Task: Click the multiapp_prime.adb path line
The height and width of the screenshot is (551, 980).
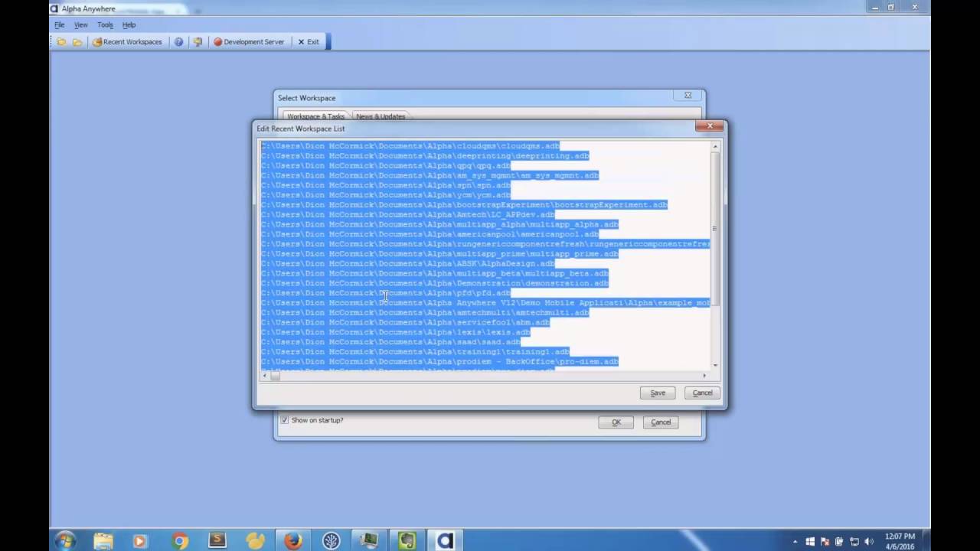Action: point(440,254)
